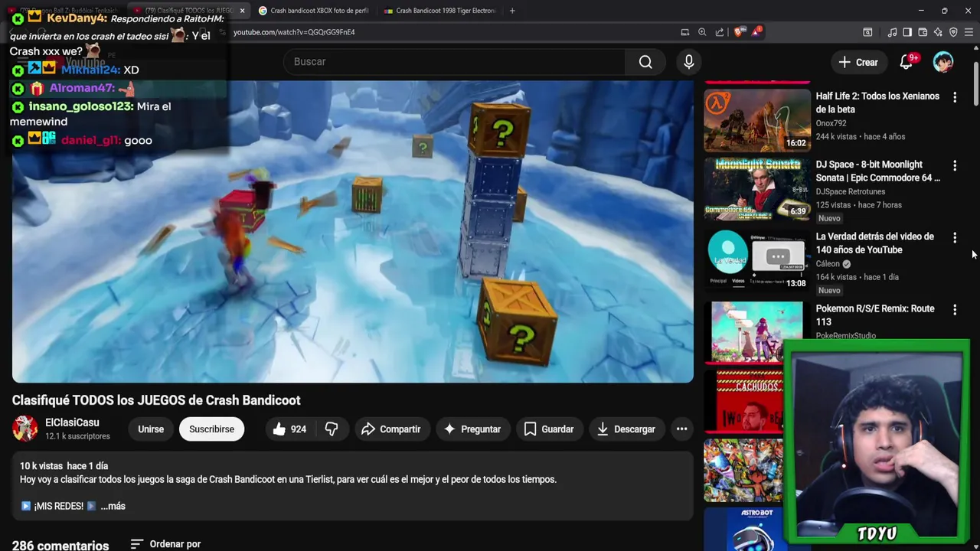
Task: Click the Half Life 2 video thumbnail
Action: pyautogui.click(x=757, y=120)
